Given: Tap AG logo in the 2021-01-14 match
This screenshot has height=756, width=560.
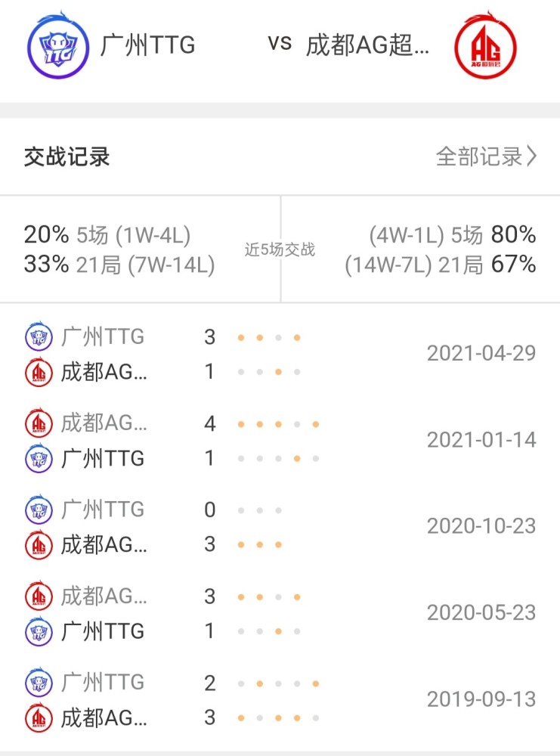Looking at the screenshot, I should [x=39, y=423].
